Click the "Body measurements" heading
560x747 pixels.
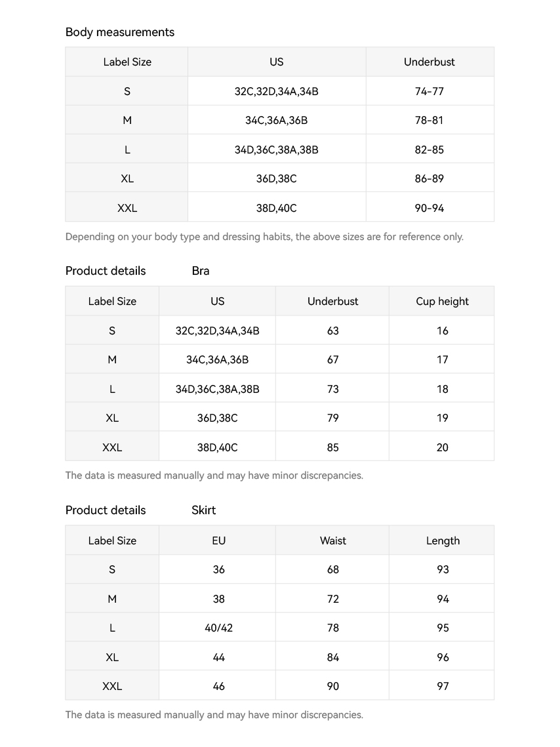120,32
